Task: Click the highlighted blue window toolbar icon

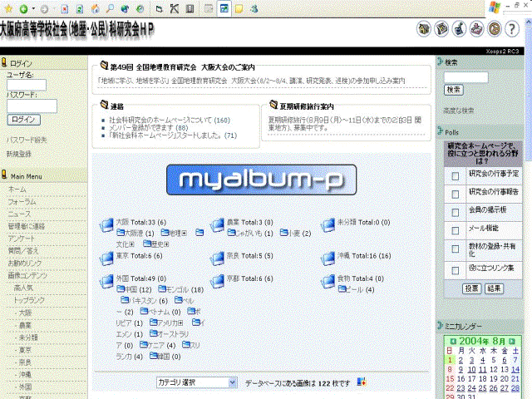Action: (224, 9)
